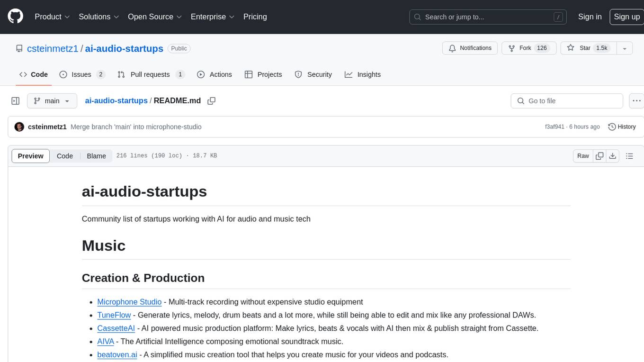
Task: Star the repository
Action: (588, 48)
